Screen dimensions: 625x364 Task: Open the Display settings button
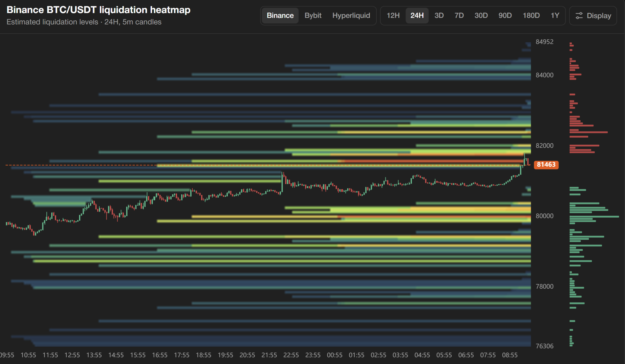point(593,16)
